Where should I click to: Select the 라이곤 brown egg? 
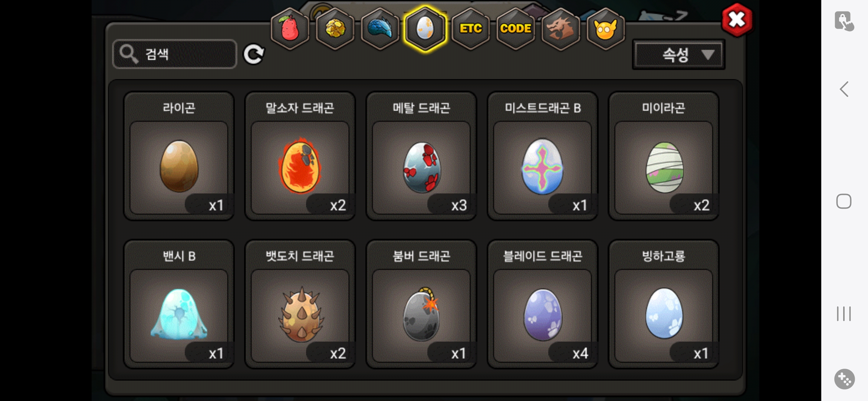tap(179, 156)
